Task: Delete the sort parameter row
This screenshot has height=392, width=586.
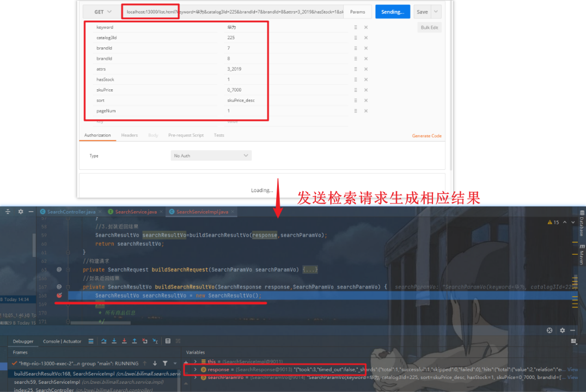Action: (366, 101)
